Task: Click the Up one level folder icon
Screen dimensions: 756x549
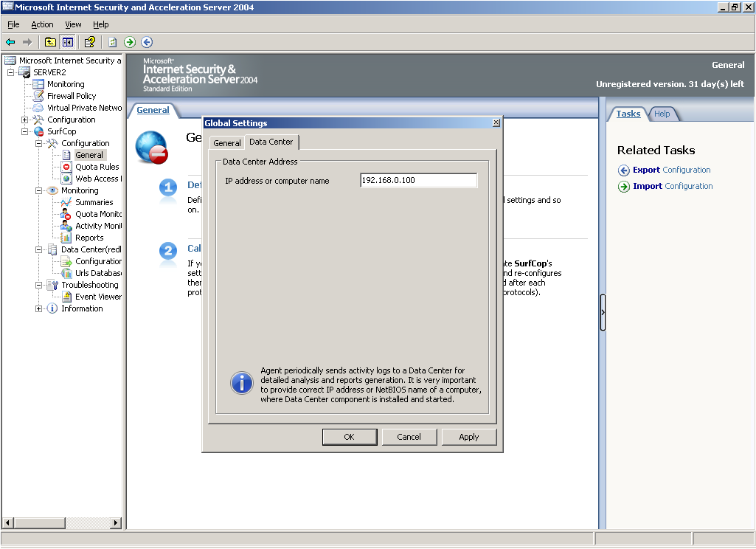Action: [x=50, y=42]
